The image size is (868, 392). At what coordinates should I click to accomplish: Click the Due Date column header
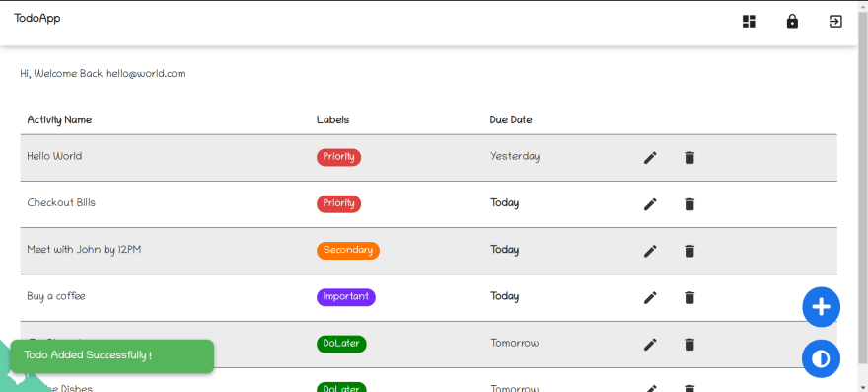[x=510, y=119]
